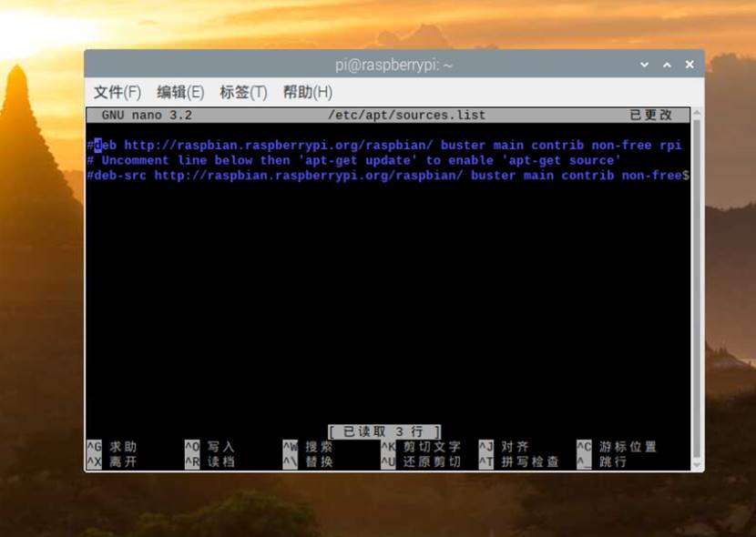Click 'apt-get source' in the comment line
756x537 pixels.
click(x=561, y=160)
